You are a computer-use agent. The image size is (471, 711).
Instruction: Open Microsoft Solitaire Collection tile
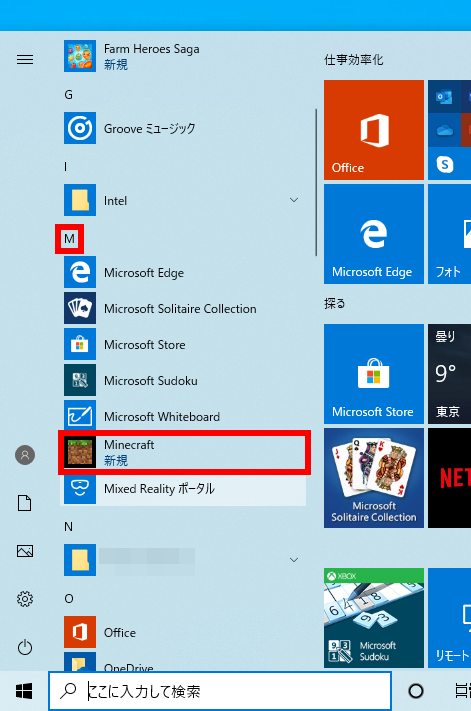(374, 478)
